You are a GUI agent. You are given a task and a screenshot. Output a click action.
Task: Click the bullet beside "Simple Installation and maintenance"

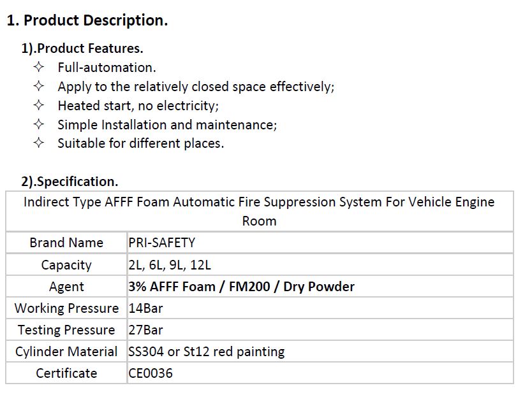[39, 124]
